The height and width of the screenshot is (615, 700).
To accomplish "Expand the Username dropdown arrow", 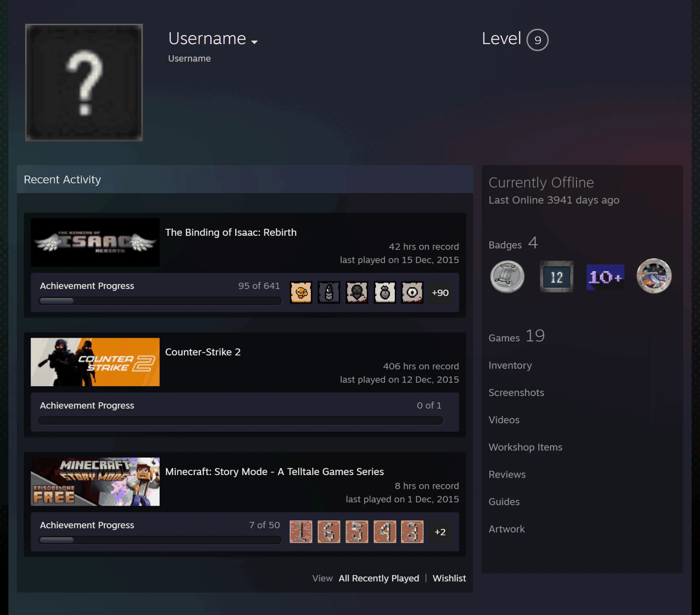I will pos(254,42).
